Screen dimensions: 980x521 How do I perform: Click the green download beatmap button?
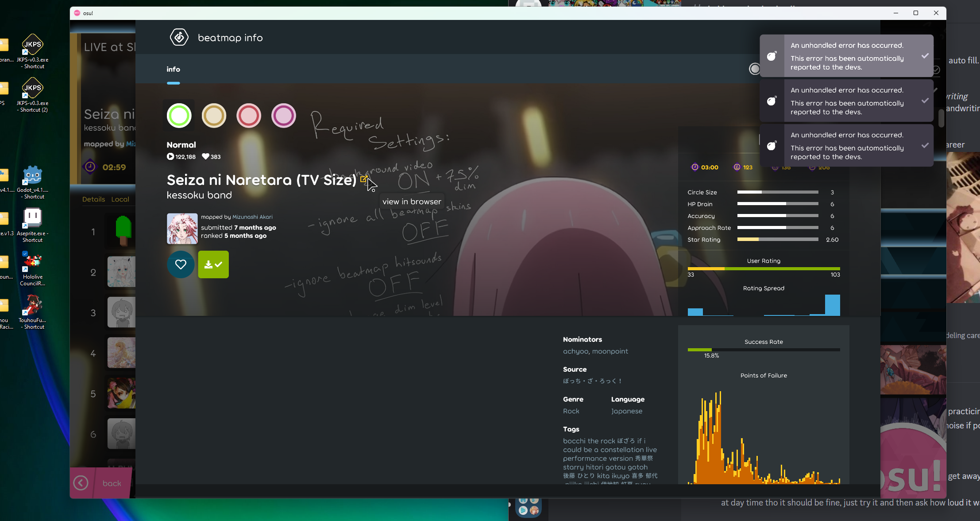click(213, 264)
